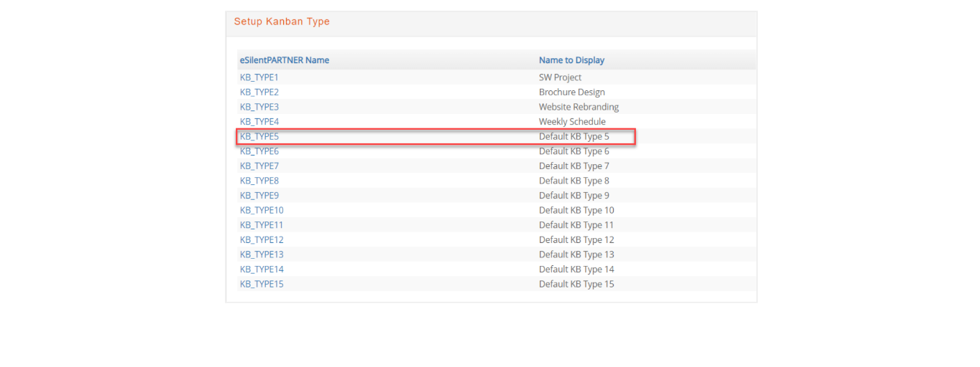Viewport: 980px width, 367px height.
Task: Select the KB_TYPE6 link
Action: click(260, 151)
